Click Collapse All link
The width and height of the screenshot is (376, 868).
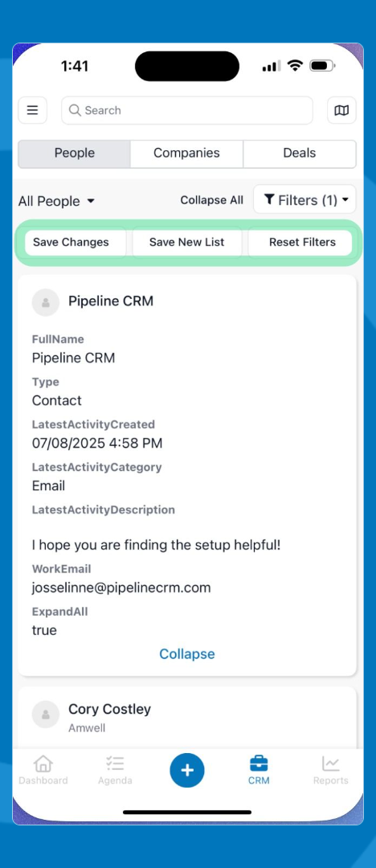(211, 200)
